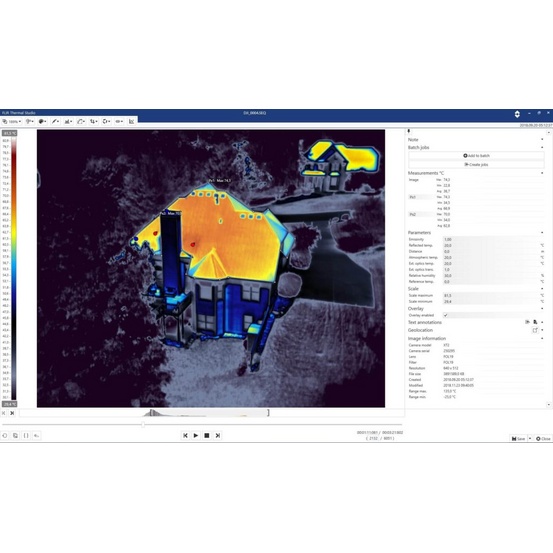Click the scale minimum label below color bar
553x553 pixels.
10,404
